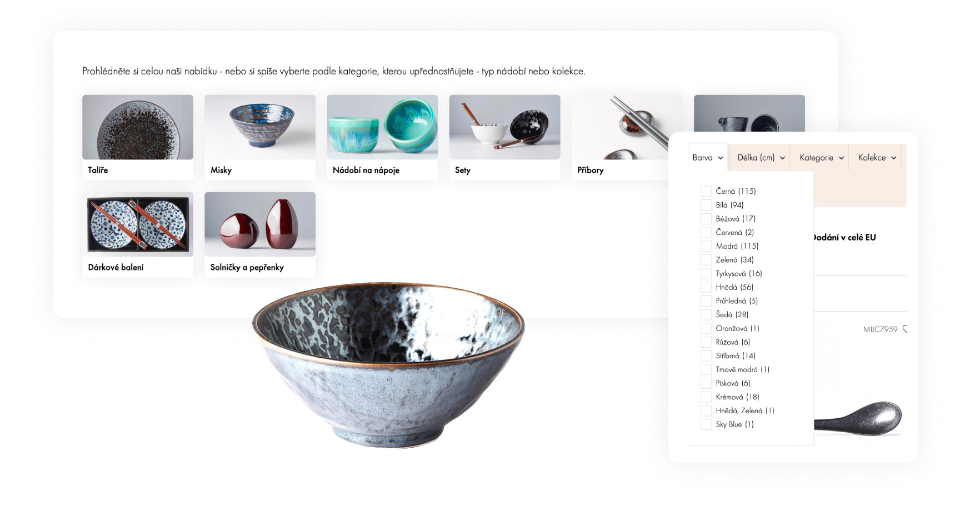Select the Nádobí na nápoje category
Image resolution: width=980 pixels, height=526 pixels.
382,137
